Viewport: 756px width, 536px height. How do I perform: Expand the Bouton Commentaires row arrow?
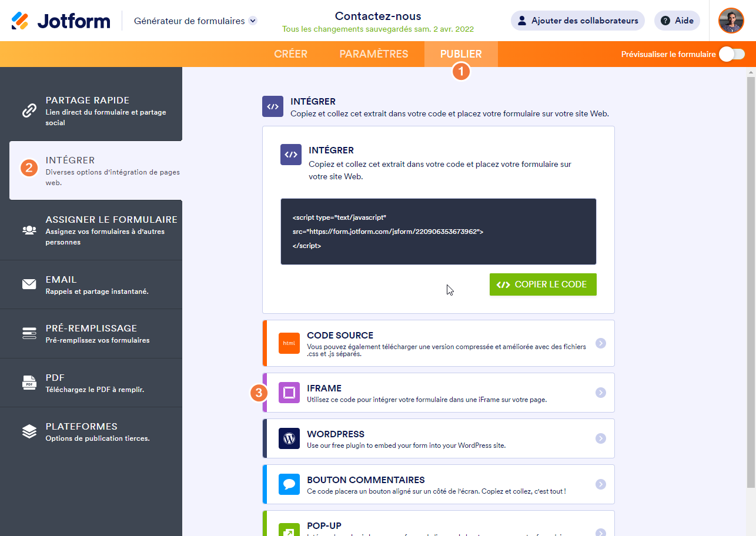pyautogui.click(x=600, y=484)
